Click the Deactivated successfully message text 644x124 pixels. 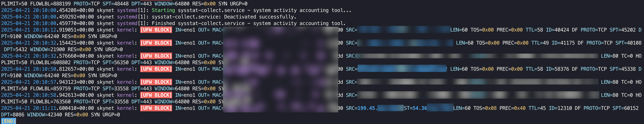point(260,17)
